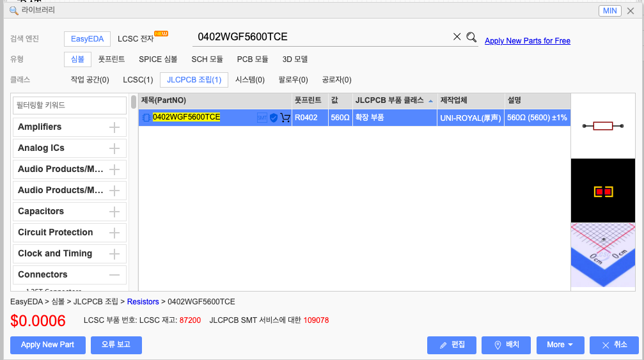
Task: Sort by the 풋프린트 column header
Action: point(310,100)
